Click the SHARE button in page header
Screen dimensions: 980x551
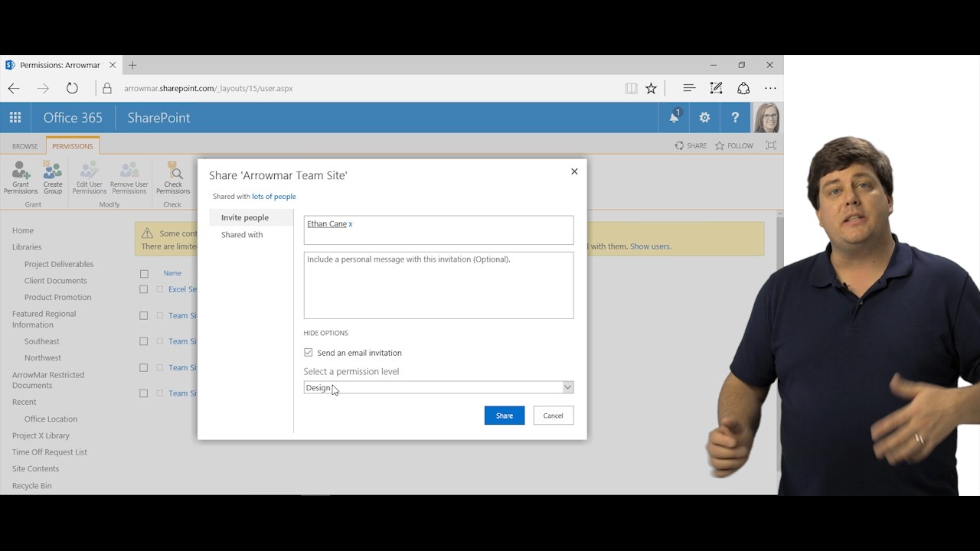tap(691, 145)
